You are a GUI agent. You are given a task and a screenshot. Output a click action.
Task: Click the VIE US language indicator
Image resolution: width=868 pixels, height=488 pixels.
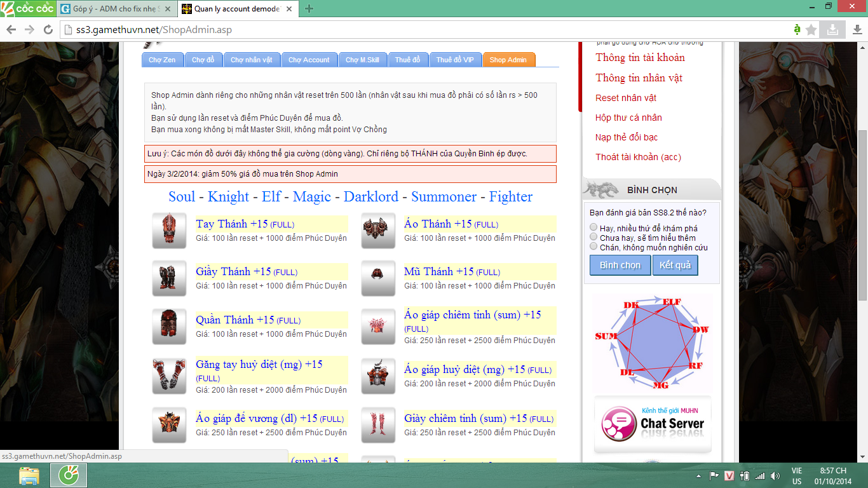coord(797,476)
